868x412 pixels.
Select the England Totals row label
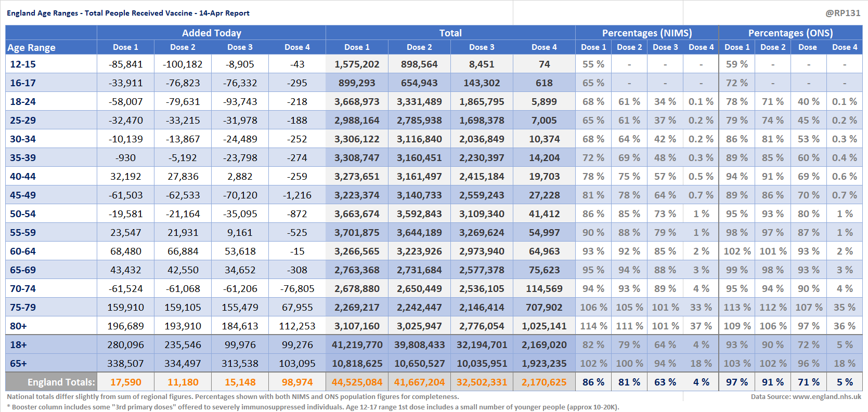click(x=61, y=382)
